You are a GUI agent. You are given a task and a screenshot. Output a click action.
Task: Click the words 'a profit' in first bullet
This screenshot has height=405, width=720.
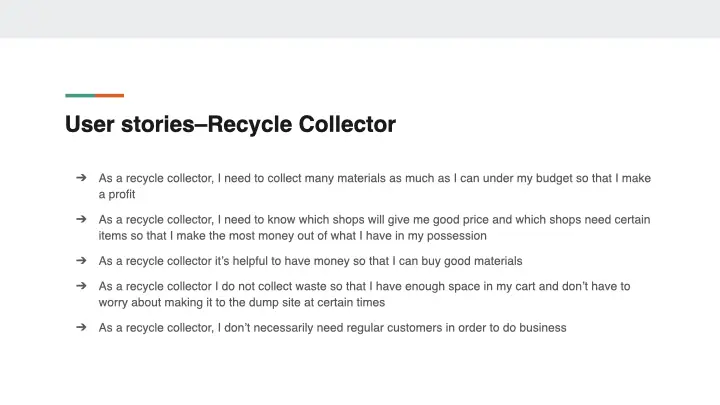click(116, 194)
